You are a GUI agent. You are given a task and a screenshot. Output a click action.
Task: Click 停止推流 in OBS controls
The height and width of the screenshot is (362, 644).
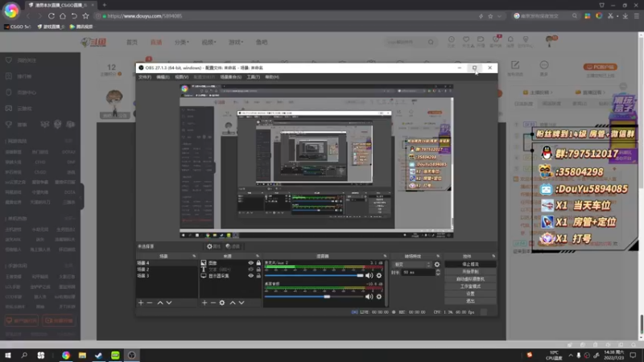[470, 265]
